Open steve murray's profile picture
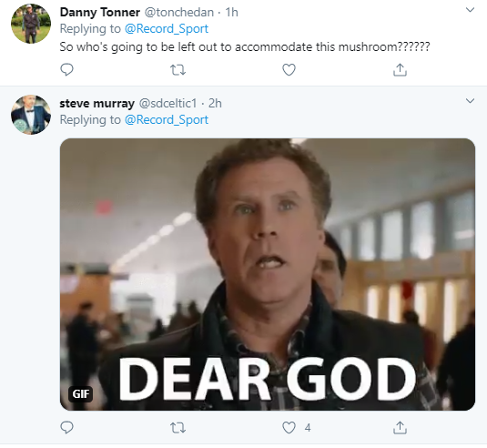Viewport: 487px width, 448px height. [31, 115]
